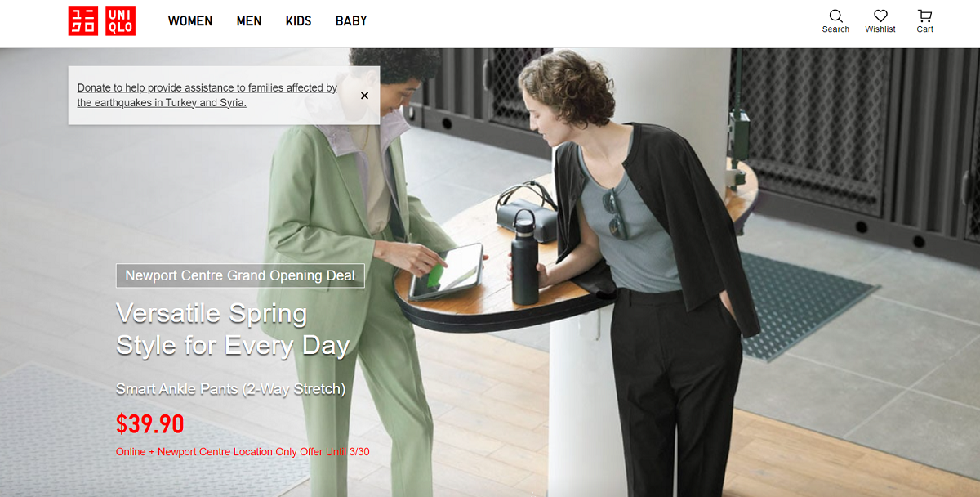Open the WOMEN menu

(190, 20)
